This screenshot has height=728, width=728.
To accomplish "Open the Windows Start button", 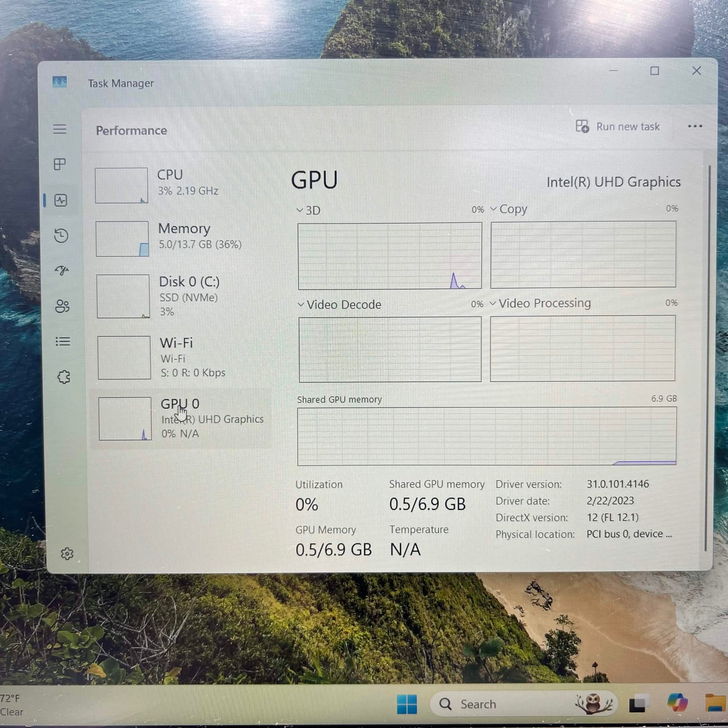I will [407, 704].
